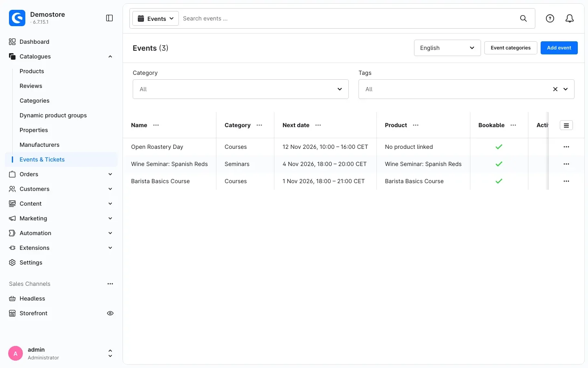The image size is (588, 368).
Task: Open the Sales Channels options dots
Action: [110, 284]
